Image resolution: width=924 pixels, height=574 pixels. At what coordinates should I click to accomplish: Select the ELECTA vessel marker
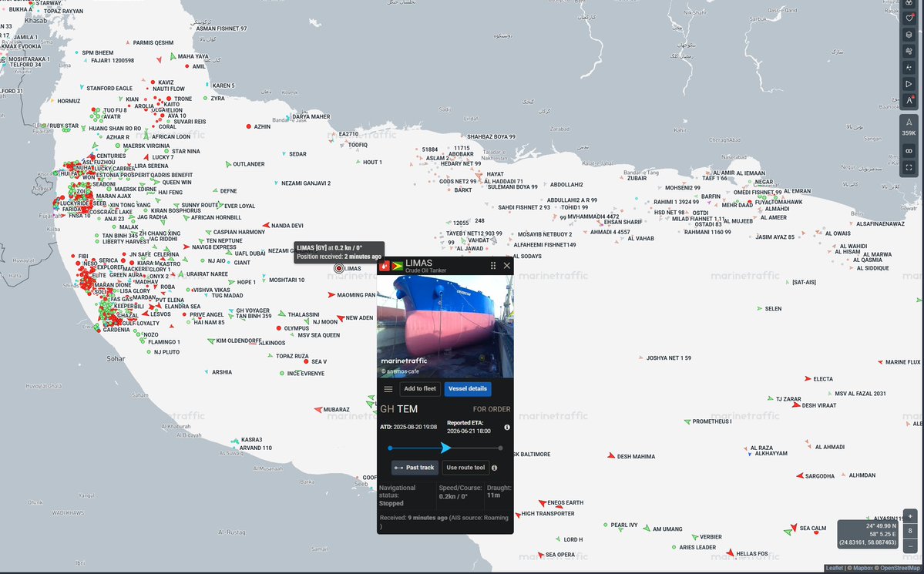808,379
